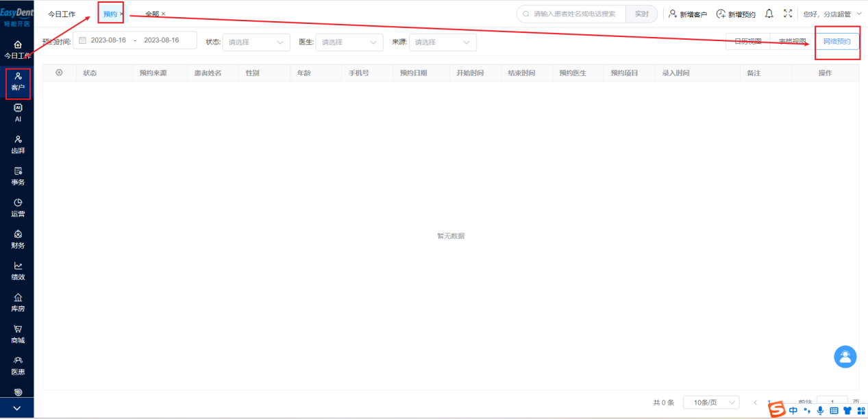Viewport: 868px width, 419px height.
Task: Click the 新增预约 add appointment button
Action: click(736, 14)
